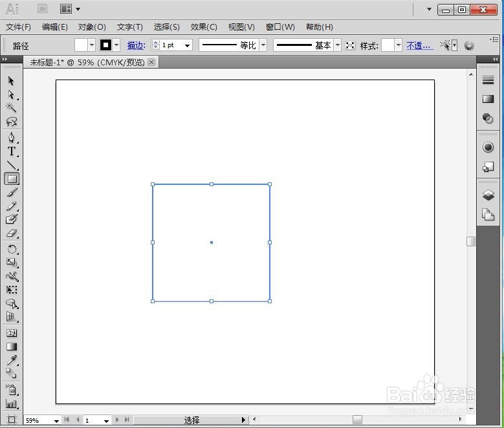Open the 对象(O) menu
504x428 pixels.
pos(92,27)
